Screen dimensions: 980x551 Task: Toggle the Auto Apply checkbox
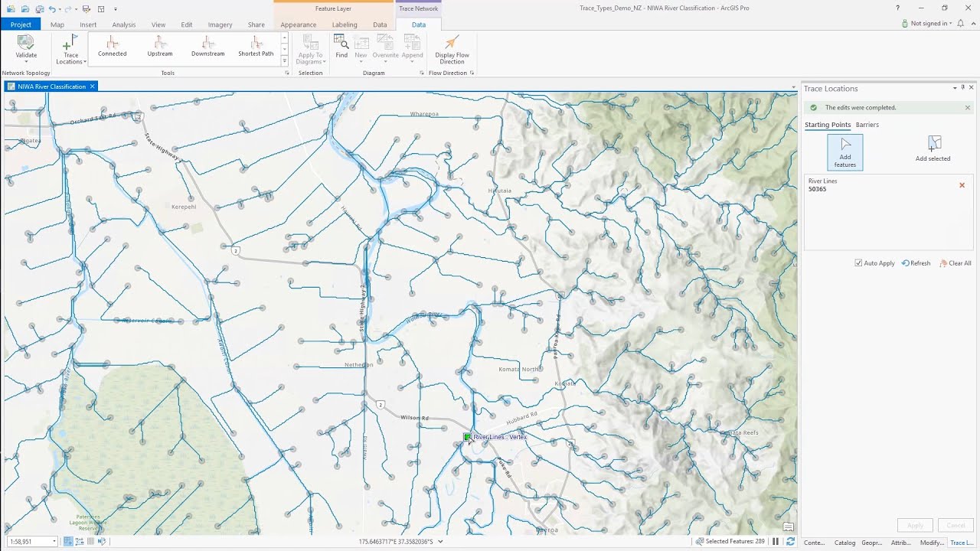pos(859,263)
